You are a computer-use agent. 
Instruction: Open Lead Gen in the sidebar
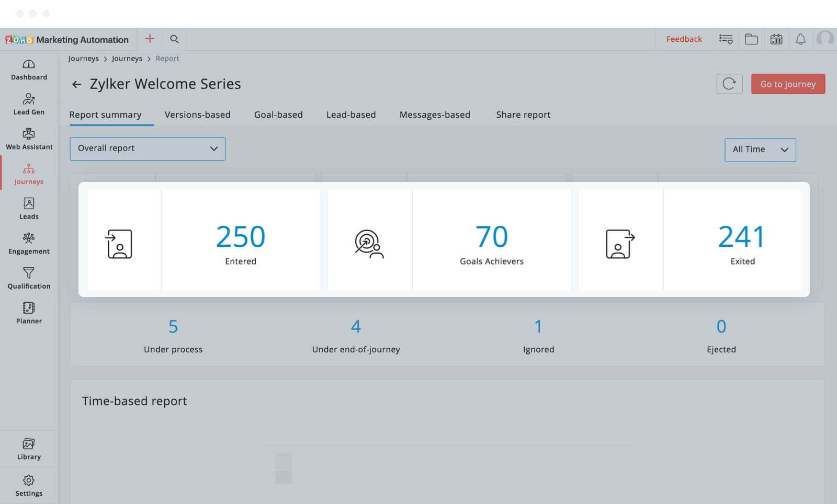point(29,104)
